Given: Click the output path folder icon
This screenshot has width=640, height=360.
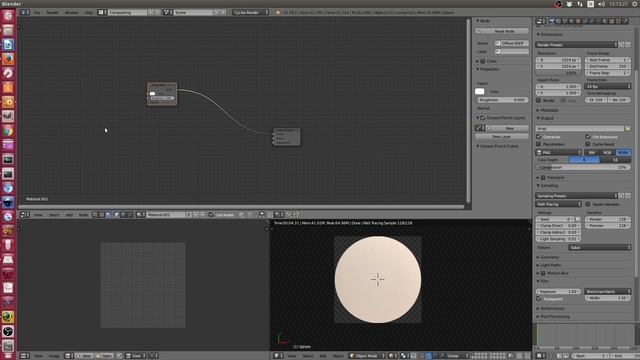Looking at the screenshot, I should tap(627, 129).
